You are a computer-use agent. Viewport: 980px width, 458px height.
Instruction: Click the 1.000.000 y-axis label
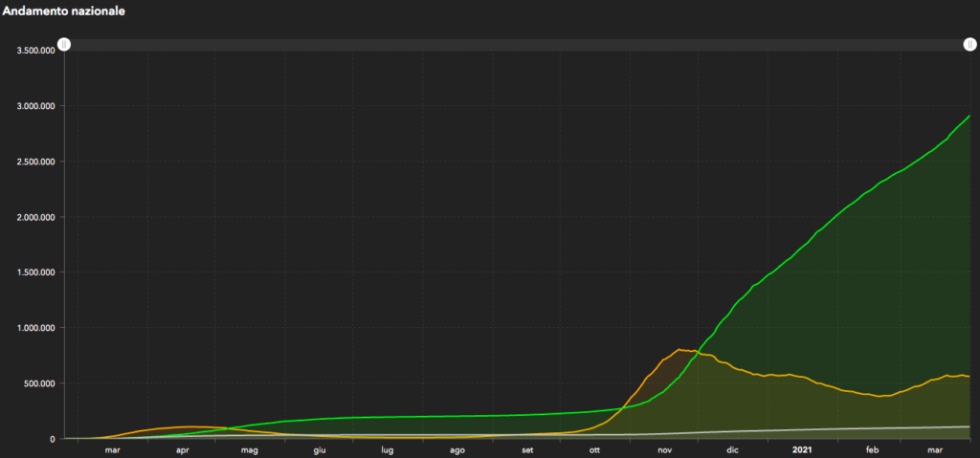click(x=34, y=328)
